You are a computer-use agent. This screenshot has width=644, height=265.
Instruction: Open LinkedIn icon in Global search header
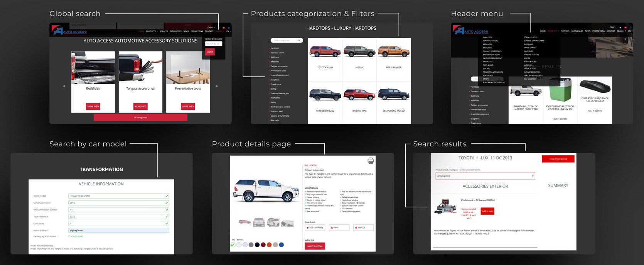click(229, 27)
